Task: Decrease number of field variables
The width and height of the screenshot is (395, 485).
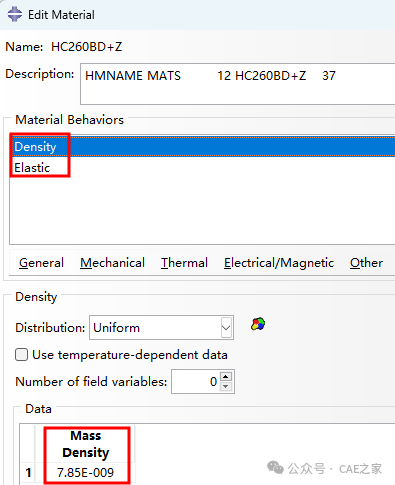Action: tap(226, 386)
